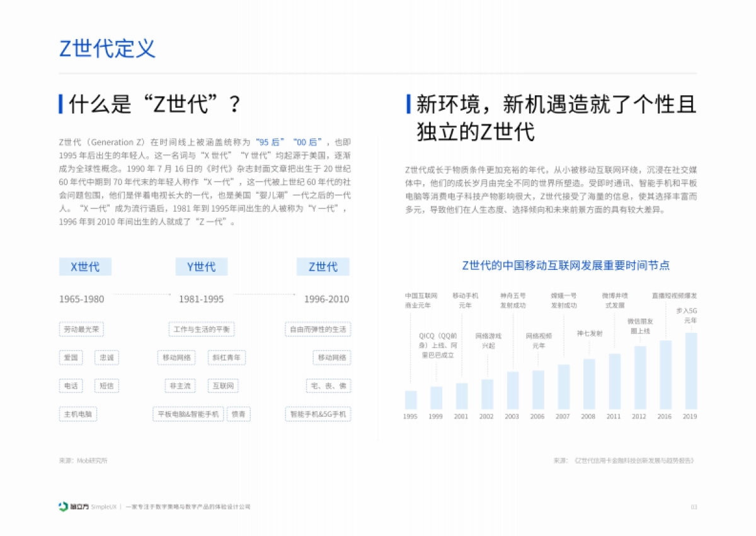Switch to the Y世代 tab
756x536 pixels.
tap(202, 267)
